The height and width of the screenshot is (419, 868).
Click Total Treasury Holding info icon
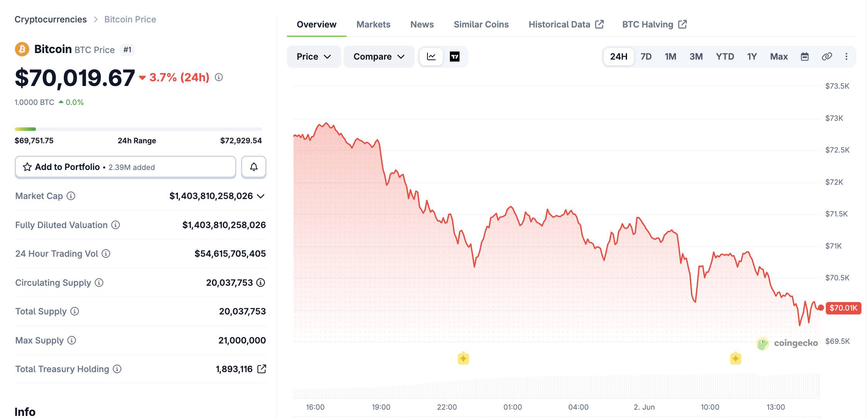[x=117, y=369]
